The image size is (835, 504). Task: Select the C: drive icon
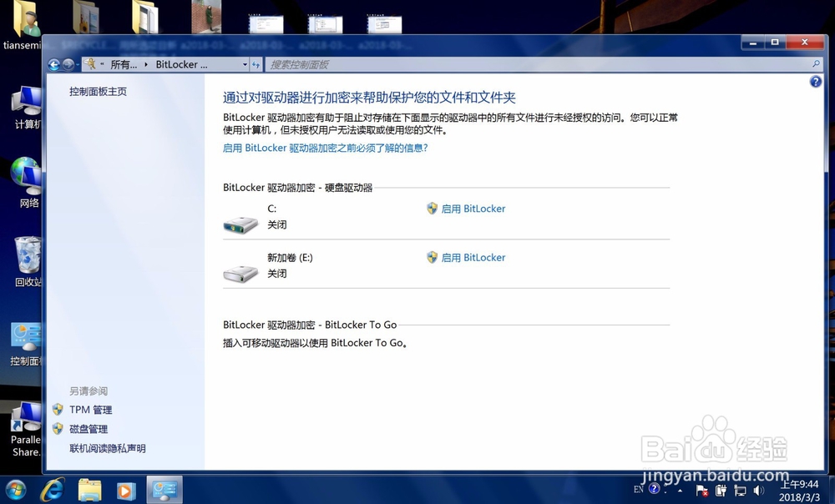240,224
